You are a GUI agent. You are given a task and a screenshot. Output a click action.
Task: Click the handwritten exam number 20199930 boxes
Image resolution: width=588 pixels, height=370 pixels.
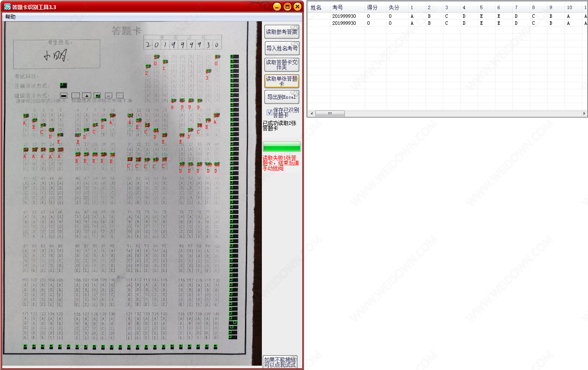click(182, 45)
